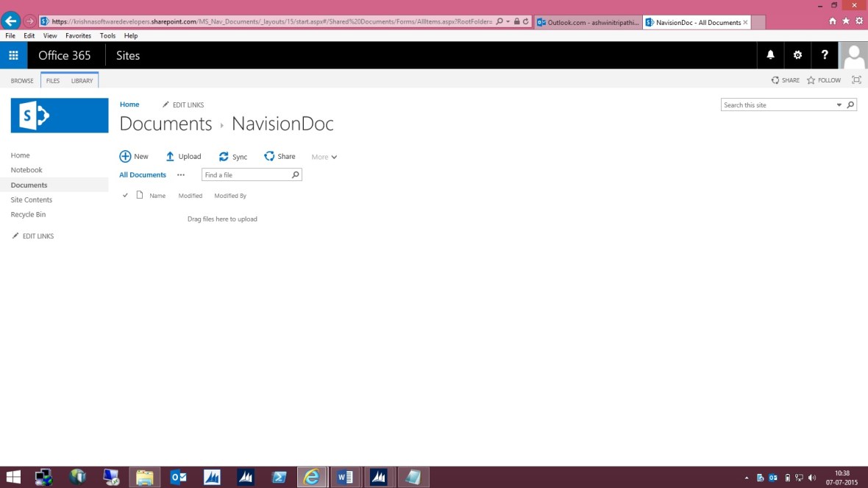
Task: Go to Home via the breadcrumb link
Action: (x=129, y=104)
